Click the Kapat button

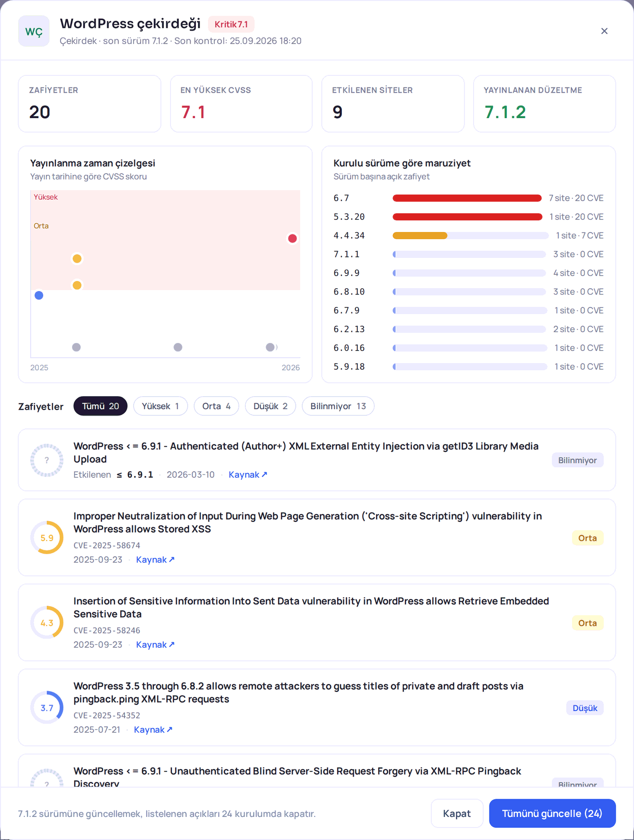pos(457,814)
